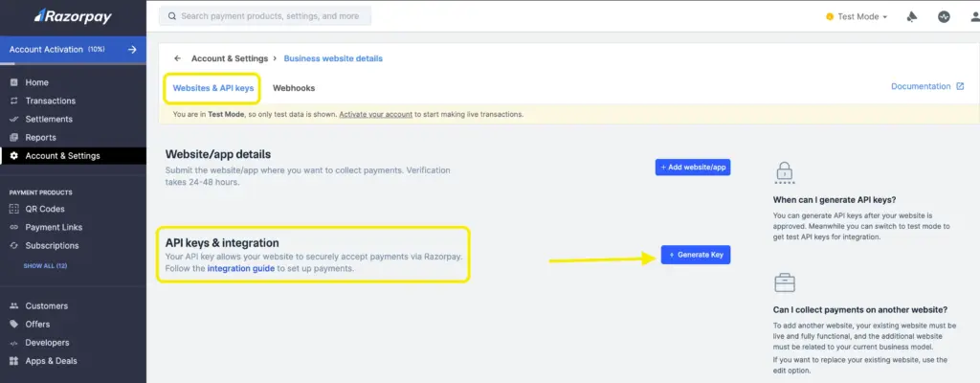Click the Documentation external link icon
Image resolution: width=980 pixels, height=383 pixels.
tap(960, 86)
